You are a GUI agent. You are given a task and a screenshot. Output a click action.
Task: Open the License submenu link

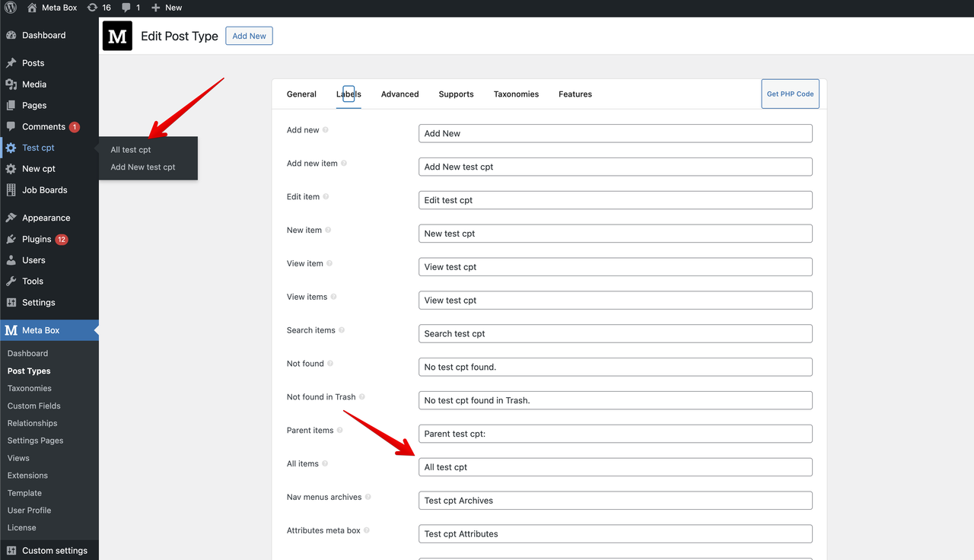22,528
